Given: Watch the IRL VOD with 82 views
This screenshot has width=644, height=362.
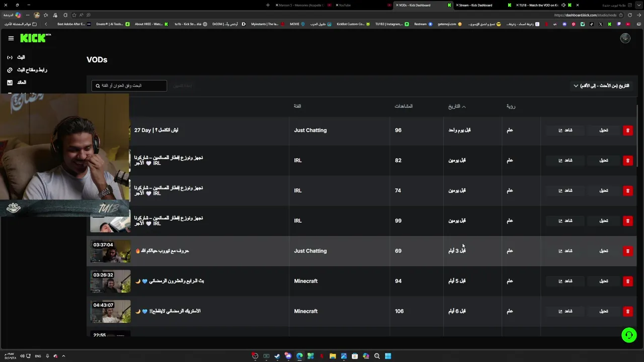Looking at the screenshot, I should (x=566, y=160).
